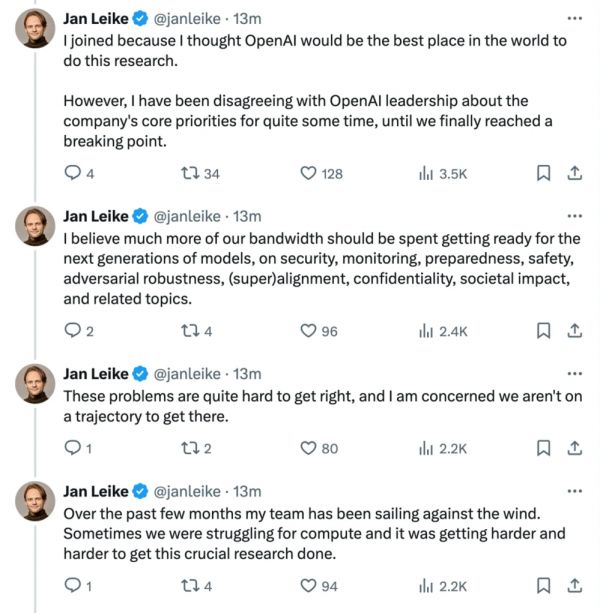Open more options on "These problems" tweet
This screenshot has height=613, width=600.
click(x=574, y=374)
